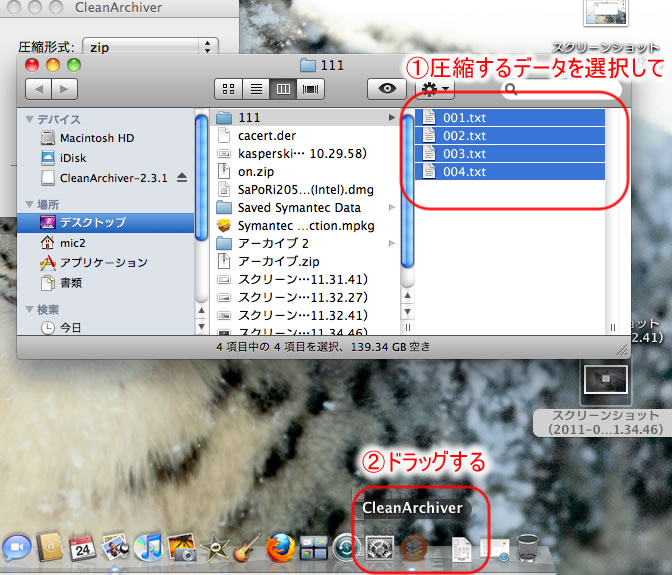Click the Finder search field
The image size is (672, 575).
[x=561, y=89]
